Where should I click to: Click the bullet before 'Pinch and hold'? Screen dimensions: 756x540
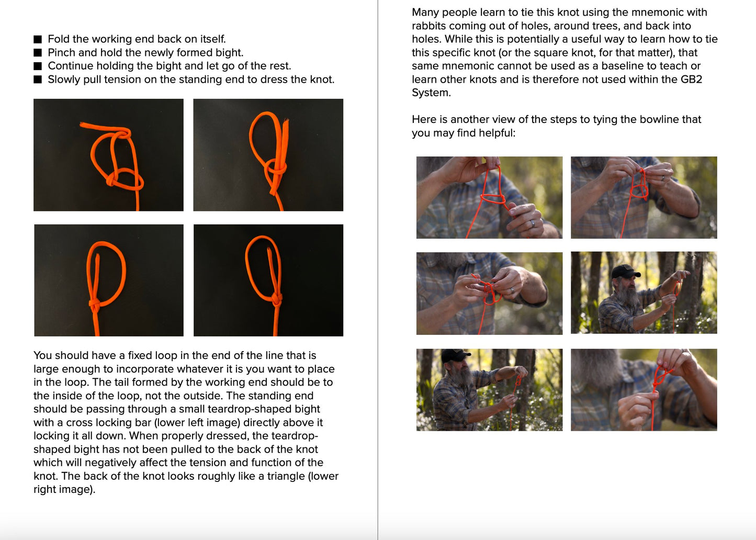pyautogui.click(x=38, y=53)
